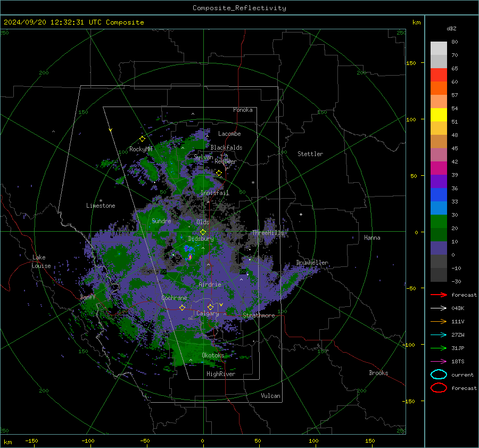Screen dimensions: 479x448
Task: Click the Lake Louise label
Action: click(41, 262)
